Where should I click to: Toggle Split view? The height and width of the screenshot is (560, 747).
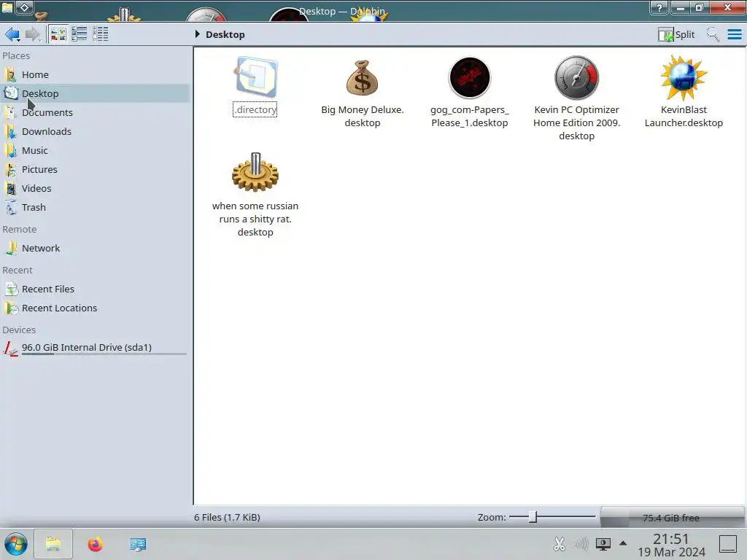[676, 34]
